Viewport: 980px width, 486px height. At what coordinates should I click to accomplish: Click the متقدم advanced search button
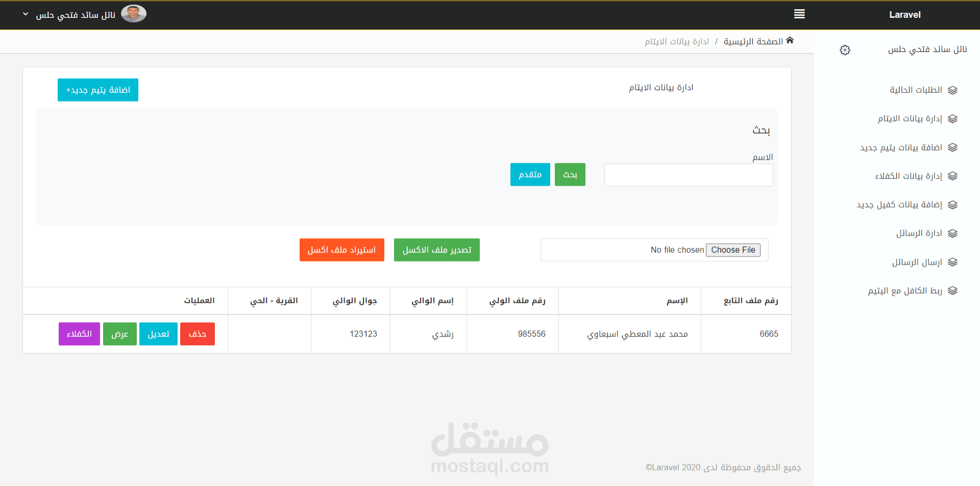(530, 174)
